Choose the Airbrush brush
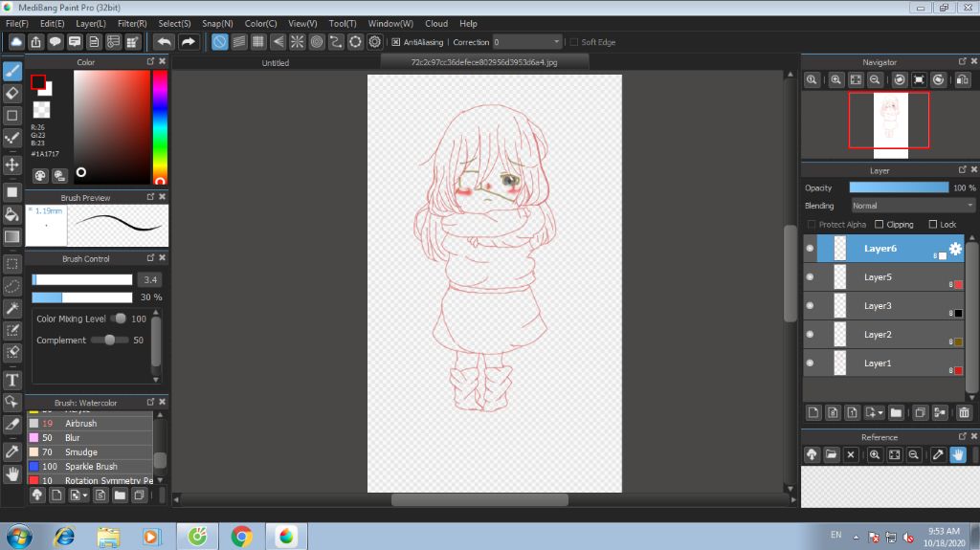The width and height of the screenshot is (980, 550). click(x=90, y=423)
